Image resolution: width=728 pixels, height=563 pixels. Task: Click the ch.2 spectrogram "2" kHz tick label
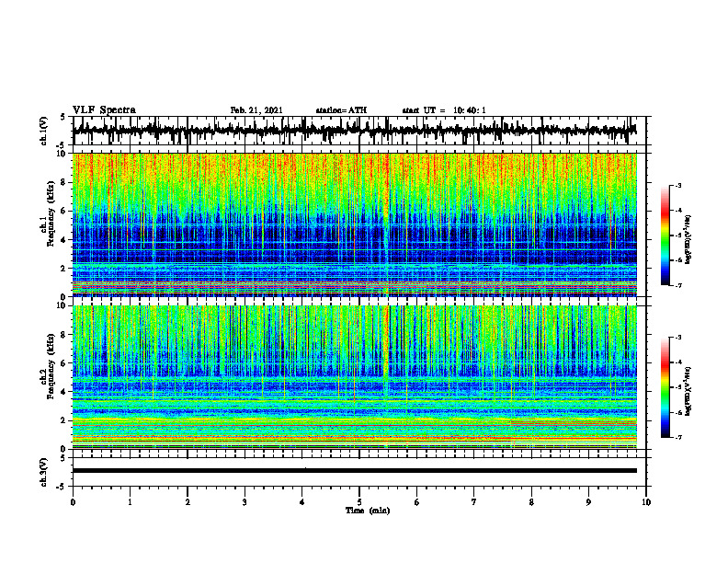tap(64, 420)
